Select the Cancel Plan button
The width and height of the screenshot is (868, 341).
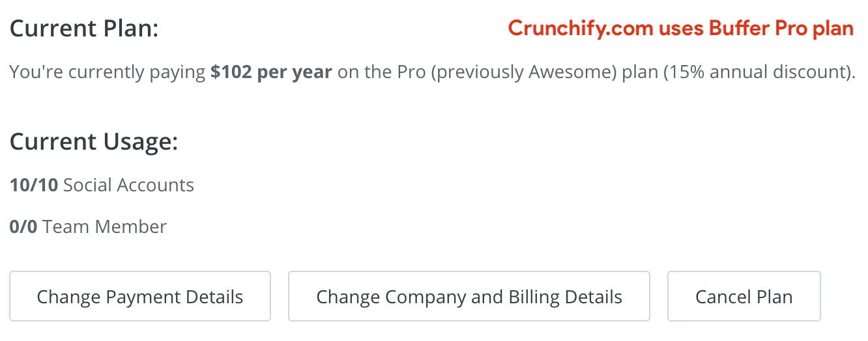tap(744, 296)
